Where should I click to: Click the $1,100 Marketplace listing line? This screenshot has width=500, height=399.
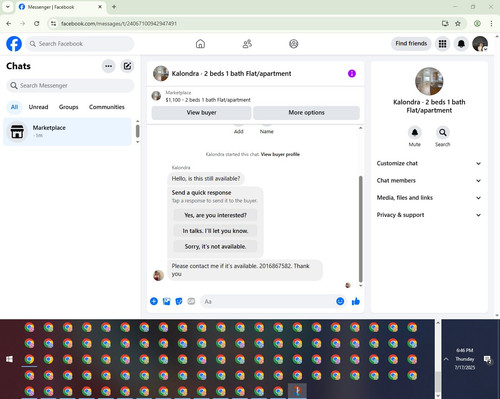pyautogui.click(x=208, y=100)
